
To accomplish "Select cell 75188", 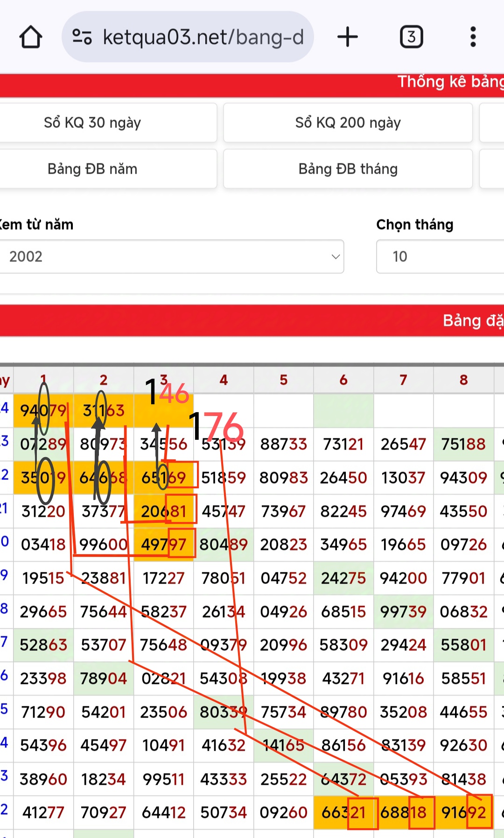I will click(x=463, y=444).
